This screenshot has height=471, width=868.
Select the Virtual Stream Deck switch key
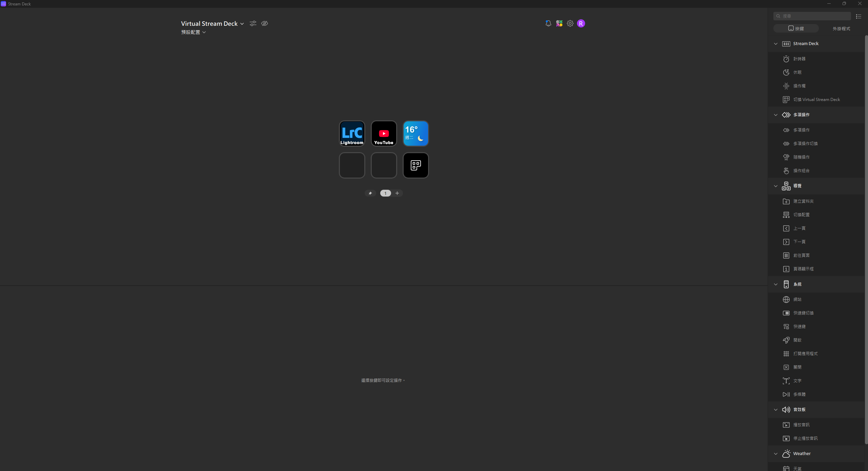click(x=416, y=165)
